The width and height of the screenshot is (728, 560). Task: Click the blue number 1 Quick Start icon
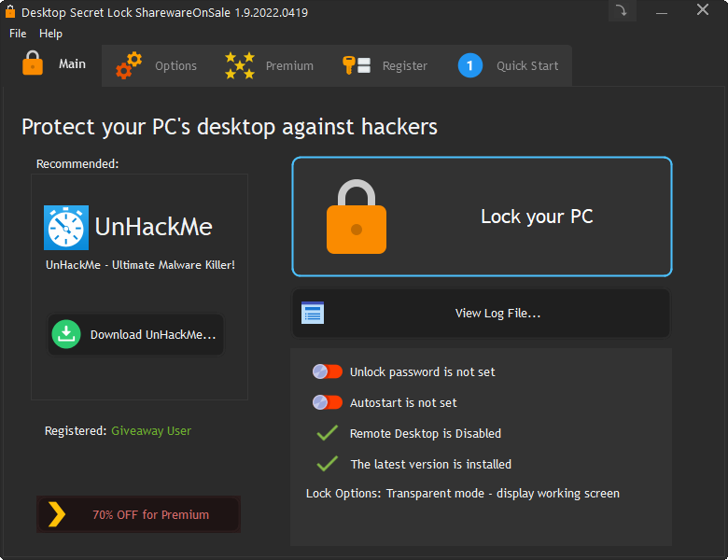(469, 65)
